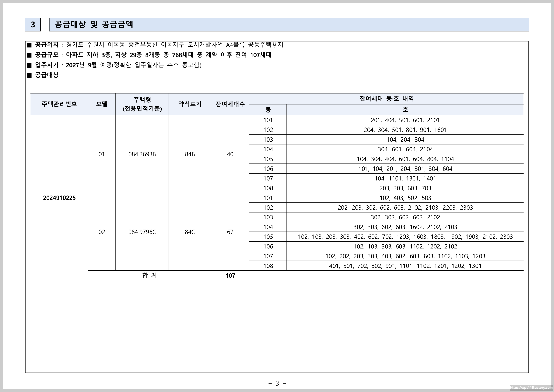Click the 잔여세대수 column header
This screenshot has width=554, height=392.
point(230,104)
